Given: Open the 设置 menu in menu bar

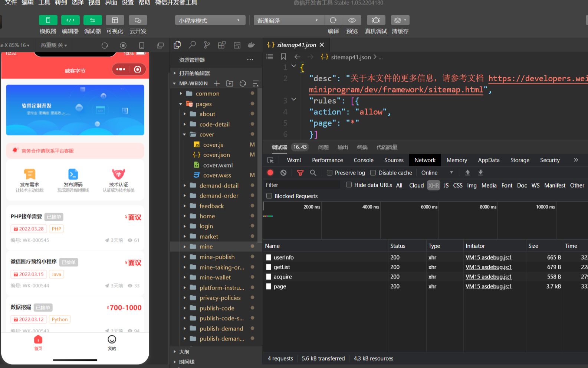Looking at the screenshot, I should 128,3.
